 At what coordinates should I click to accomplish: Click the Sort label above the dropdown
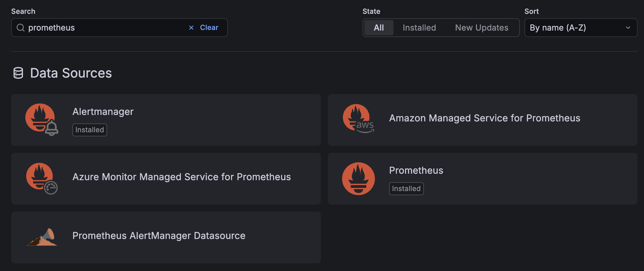point(532,11)
